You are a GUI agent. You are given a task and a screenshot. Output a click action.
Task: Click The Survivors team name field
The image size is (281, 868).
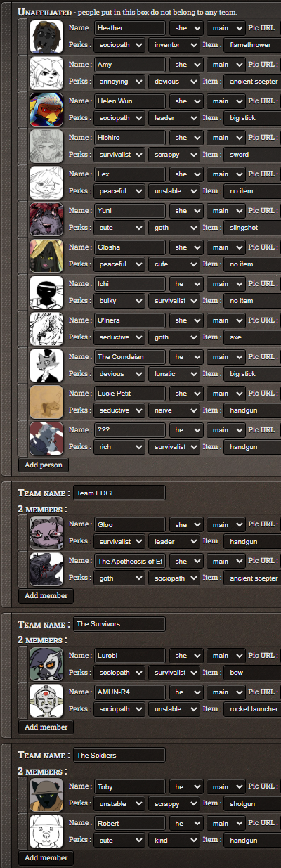pos(119,624)
